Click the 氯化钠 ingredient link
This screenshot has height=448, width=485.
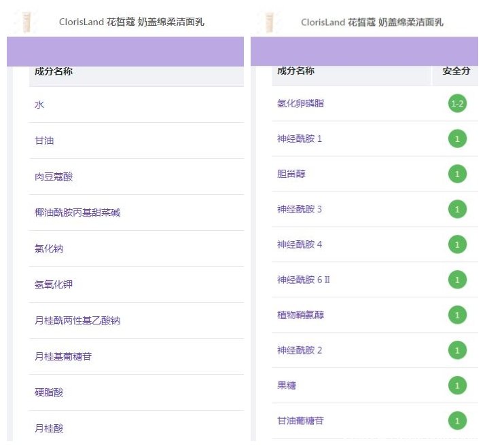pyautogui.click(x=49, y=249)
